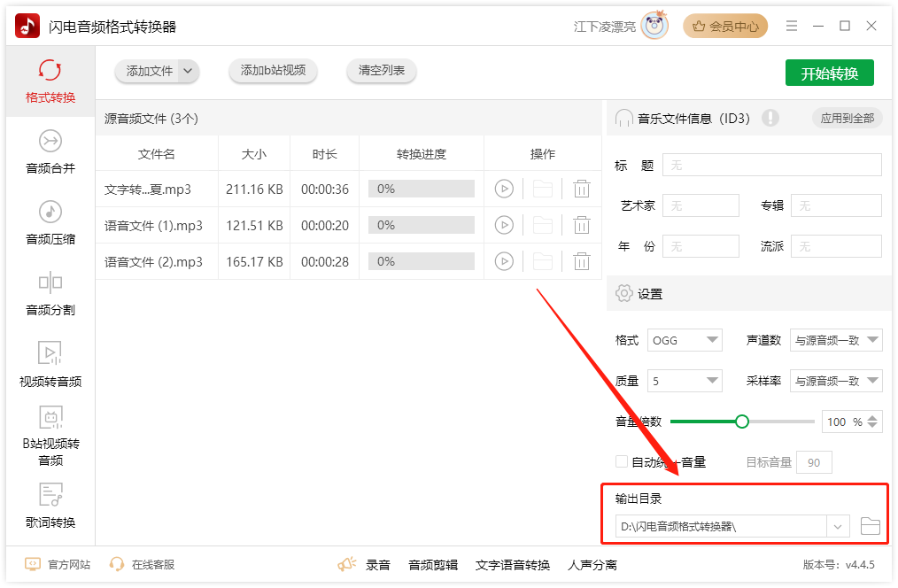Enable the 自动统一音量 checkbox
The image size is (898, 588).
622,461
